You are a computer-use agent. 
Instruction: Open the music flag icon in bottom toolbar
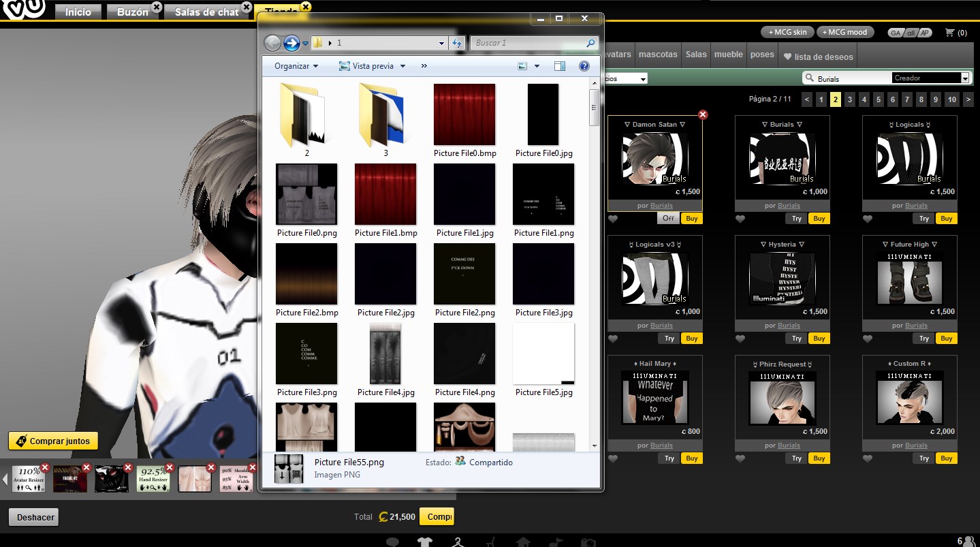coord(555,540)
